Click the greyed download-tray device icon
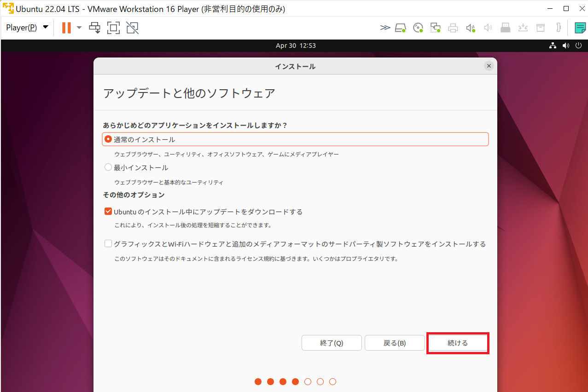This screenshot has width=588, height=392. tap(523, 28)
